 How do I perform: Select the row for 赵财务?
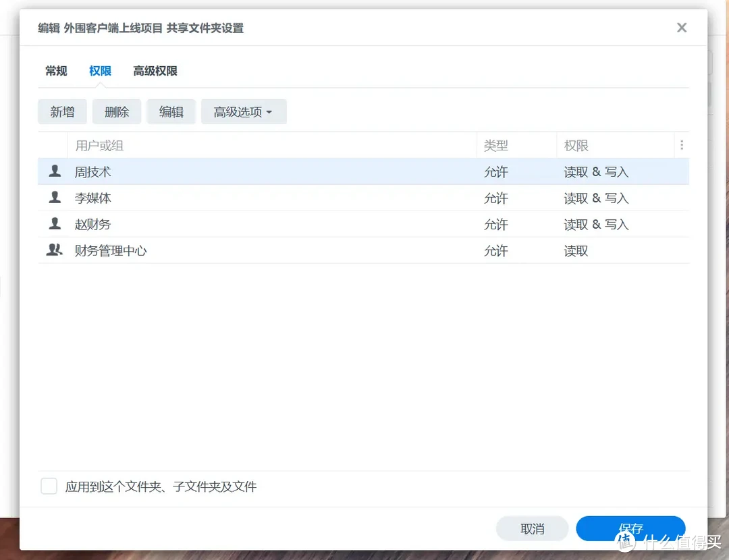tap(270, 224)
